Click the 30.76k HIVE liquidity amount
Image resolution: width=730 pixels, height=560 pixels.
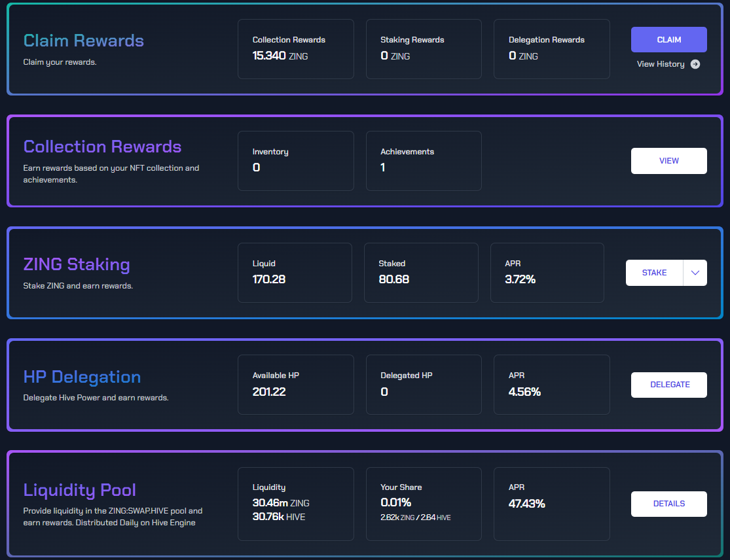[x=279, y=517]
